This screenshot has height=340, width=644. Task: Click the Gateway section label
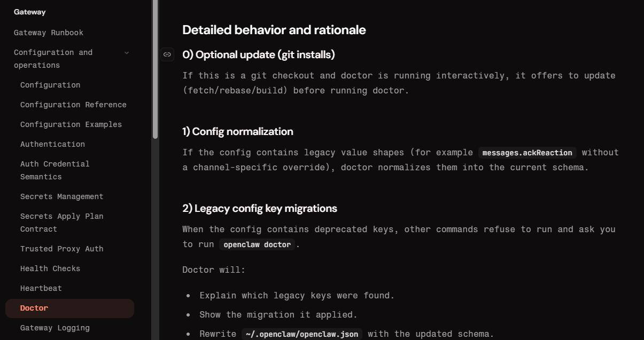click(x=30, y=12)
